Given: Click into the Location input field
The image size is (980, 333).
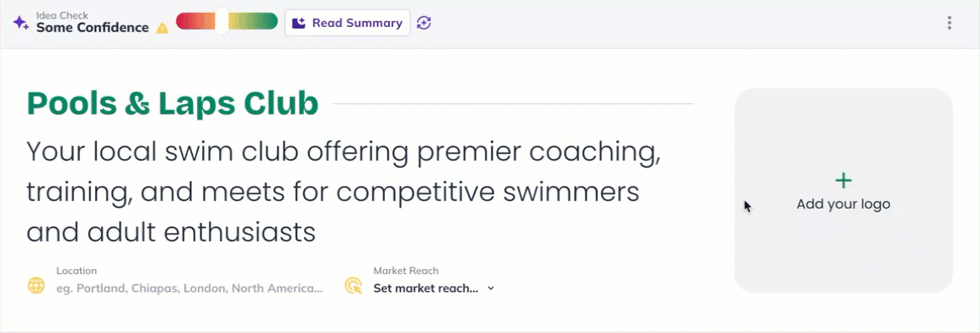Looking at the screenshot, I should tap(189, 288).
